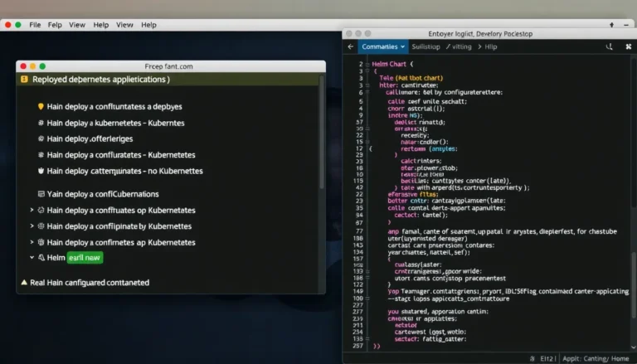Click the warning triangle beside 'Real Hain'
The height and width of the screenshot is (364, 637).
24,283
